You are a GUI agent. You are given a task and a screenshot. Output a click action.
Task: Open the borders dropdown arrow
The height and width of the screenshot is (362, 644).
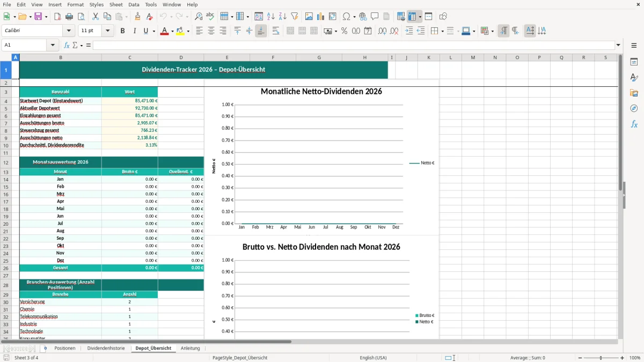click(442, 31)
